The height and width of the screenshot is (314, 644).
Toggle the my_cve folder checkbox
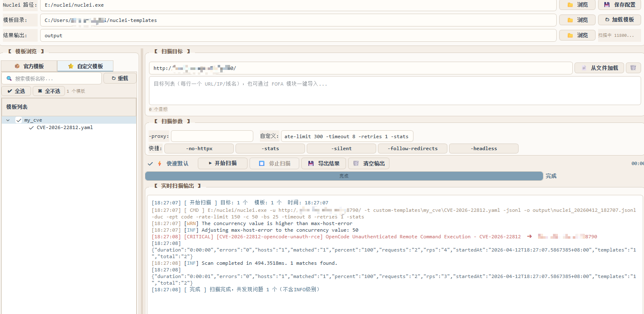[x=18, y=120]
